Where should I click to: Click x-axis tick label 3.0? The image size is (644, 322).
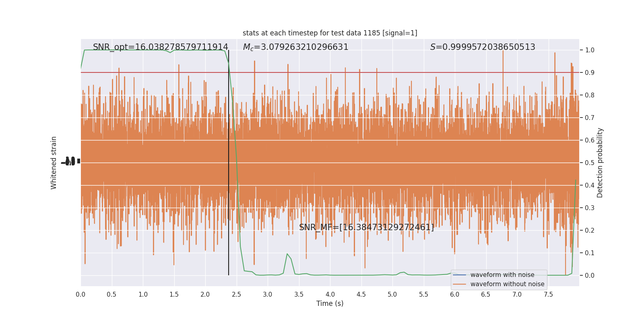point(268,295)
